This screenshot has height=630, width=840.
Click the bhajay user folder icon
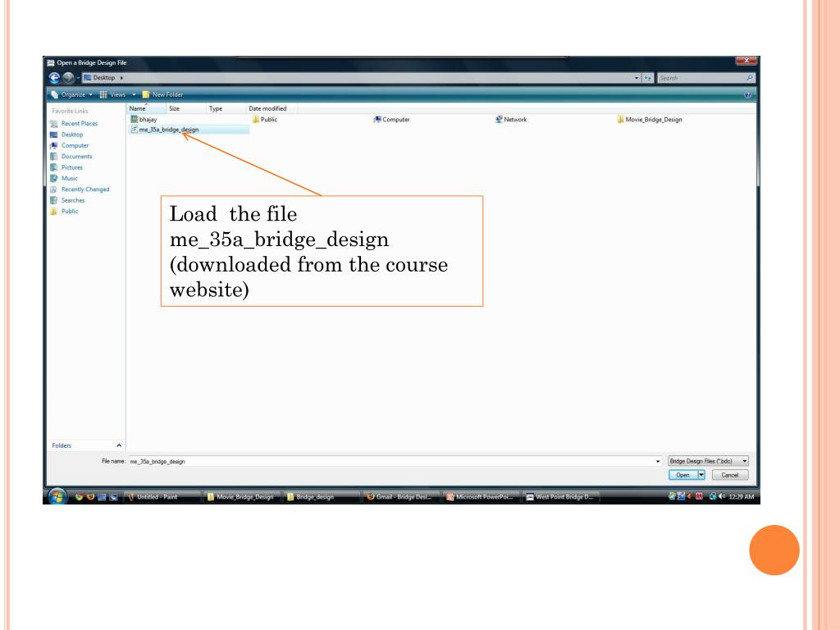(135, 120)
